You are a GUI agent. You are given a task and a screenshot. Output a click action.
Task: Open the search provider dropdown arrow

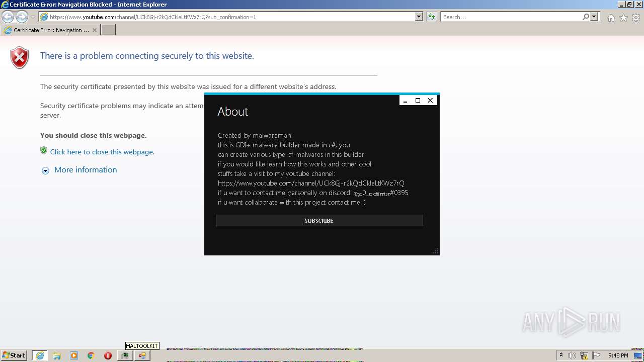pyautogui.click(x=594, y=17)
